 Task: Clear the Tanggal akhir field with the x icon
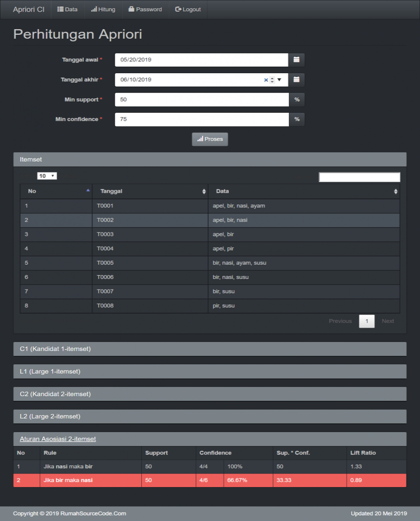click(x=266, y=80)
